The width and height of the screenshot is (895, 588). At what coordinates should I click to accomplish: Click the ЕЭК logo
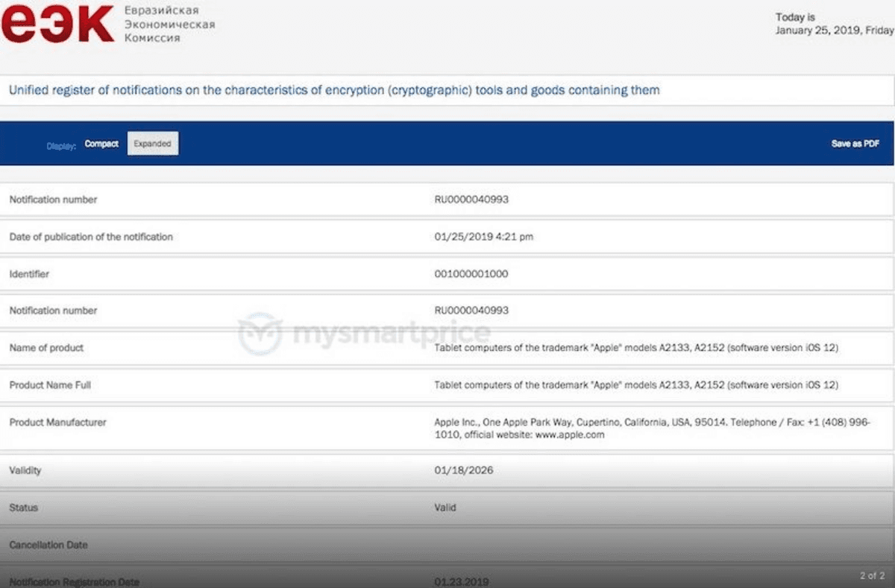(x=57, y=25)
